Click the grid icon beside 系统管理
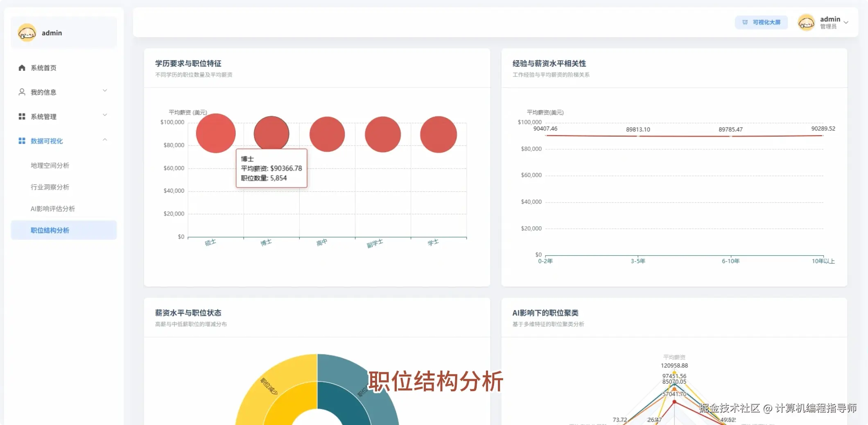Viewport: 868px width, 425px height. pos(22,117)
